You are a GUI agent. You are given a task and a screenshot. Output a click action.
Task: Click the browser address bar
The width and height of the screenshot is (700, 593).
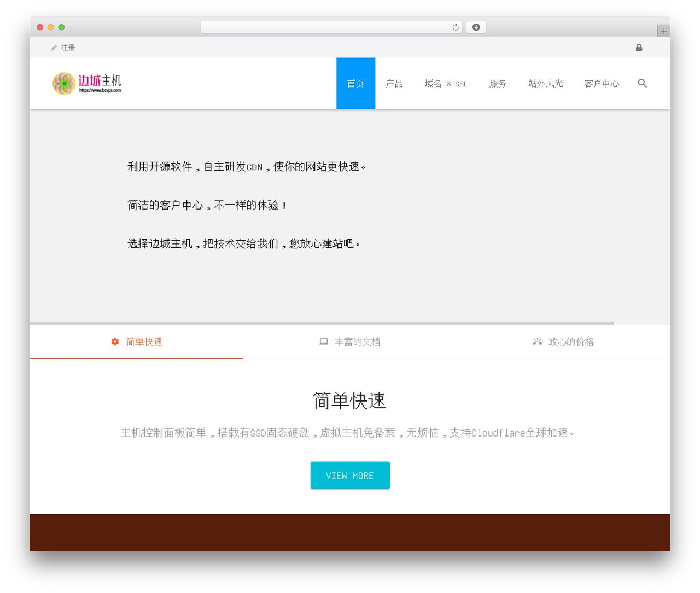(331, 27)
